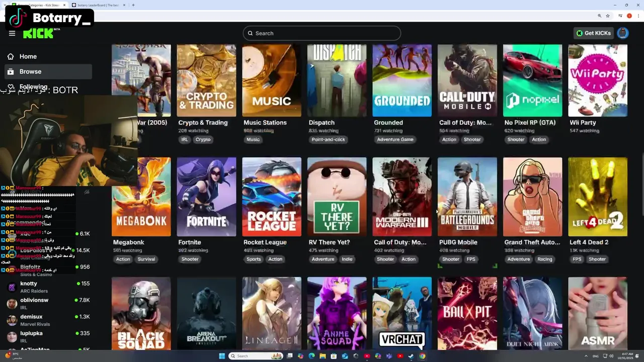Open the Arena Breakout category cover

(x=206, y=313)
